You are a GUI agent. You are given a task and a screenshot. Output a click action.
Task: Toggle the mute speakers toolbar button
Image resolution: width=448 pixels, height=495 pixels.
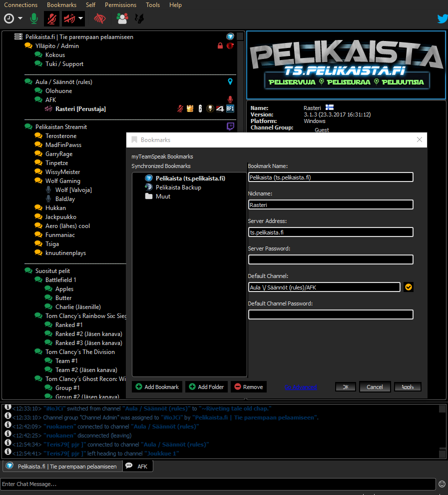pos(70,18)
